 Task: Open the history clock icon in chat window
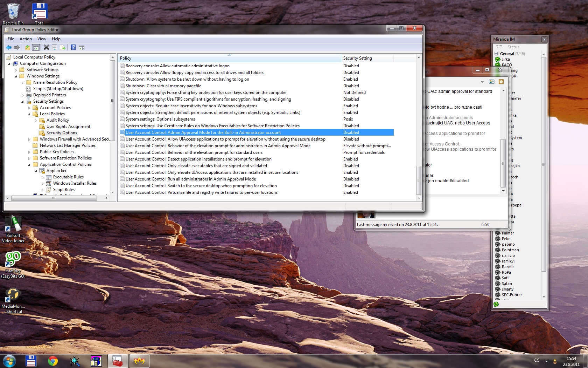pyautogui.click(x=501, y=82)
